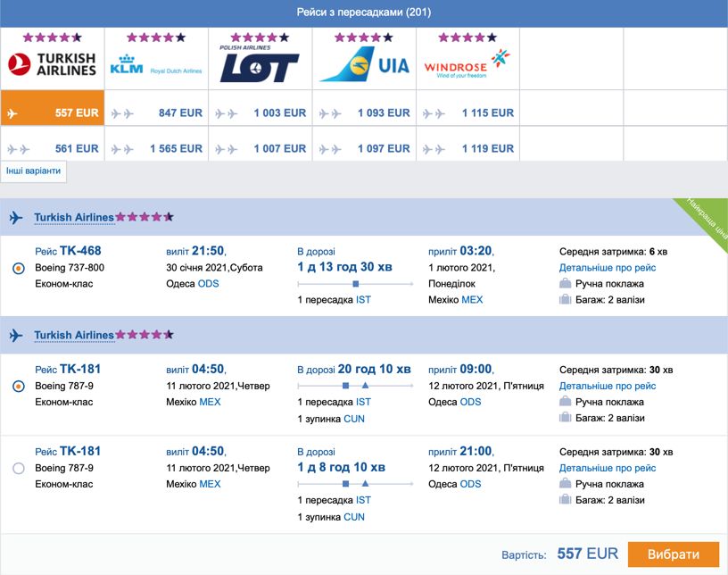The height and width of the screenshot is (575, 728).
Task: Click the KLM Royal Dutch Airlines logo
Action: [156, 64]
